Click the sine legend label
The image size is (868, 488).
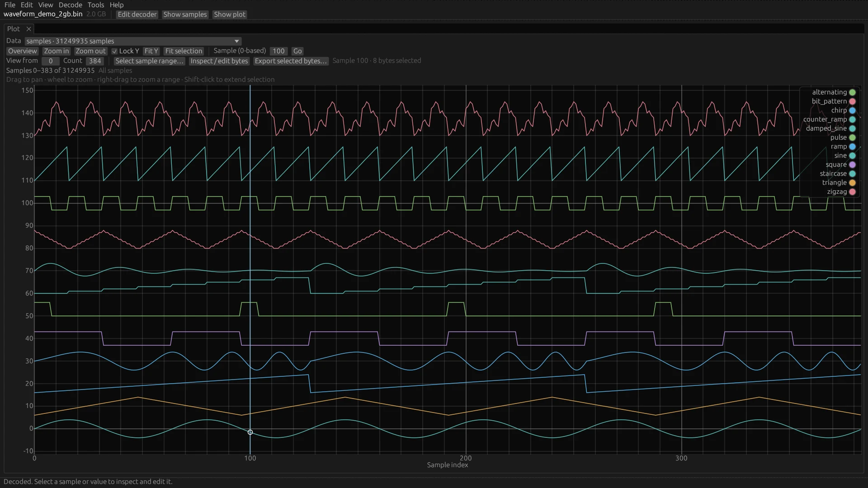840,155
